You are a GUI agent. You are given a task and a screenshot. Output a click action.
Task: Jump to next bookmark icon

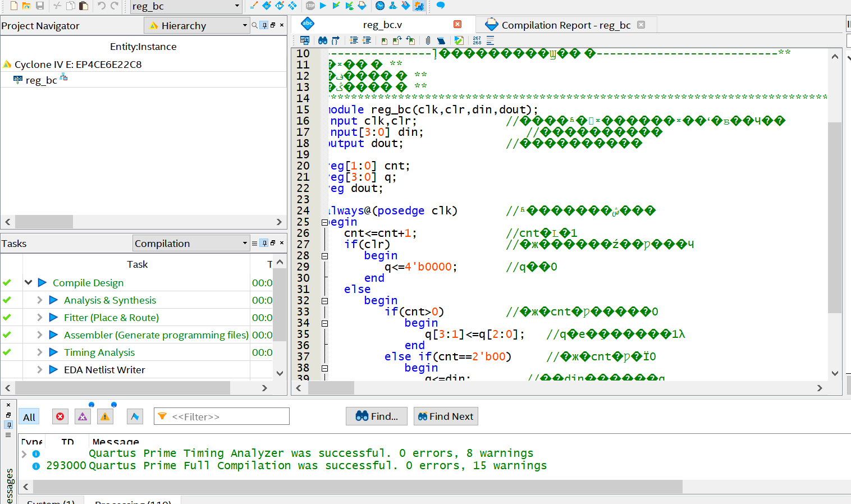[397, 40]
